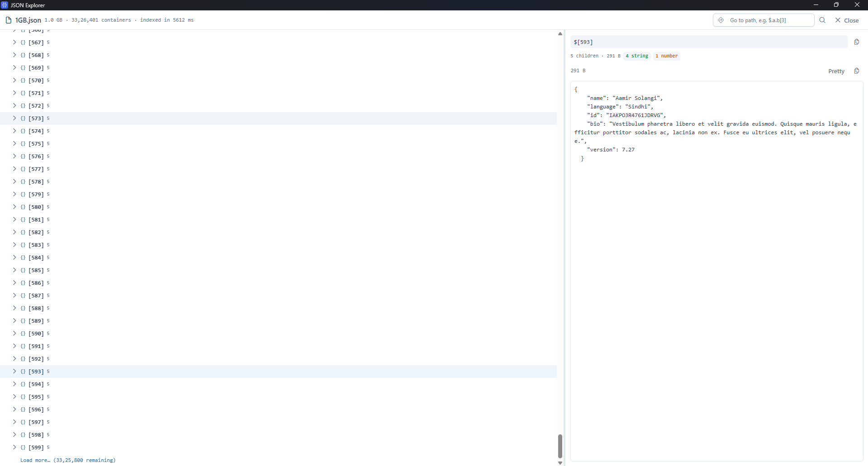Viewport: 868px width, 466px height.
Task: Click the JSON Explorer app icon
Action: 5,5
